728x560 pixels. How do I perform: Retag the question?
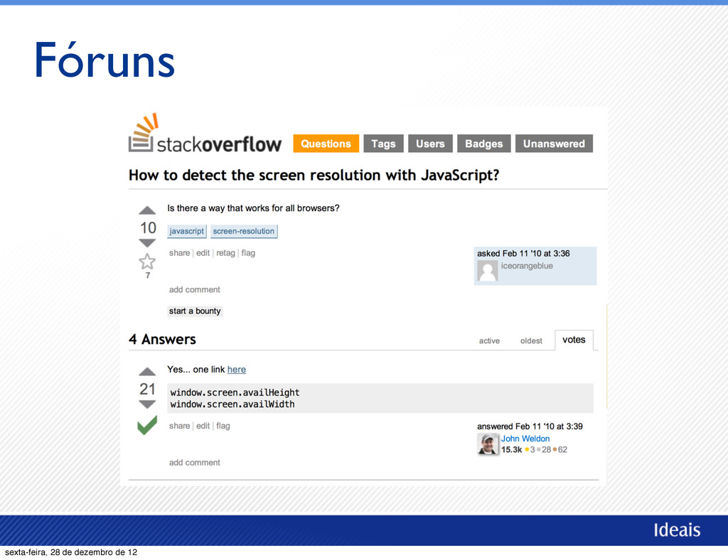225,253
